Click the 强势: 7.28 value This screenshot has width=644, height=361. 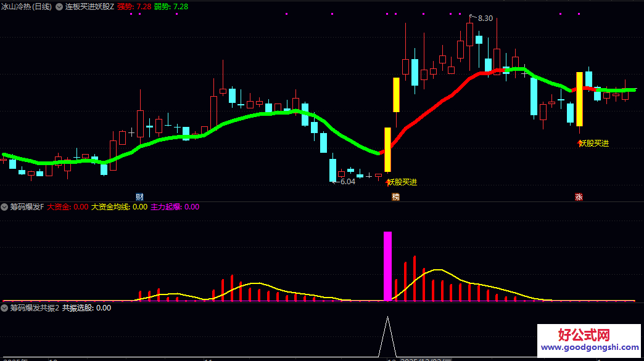click(134, 7)
